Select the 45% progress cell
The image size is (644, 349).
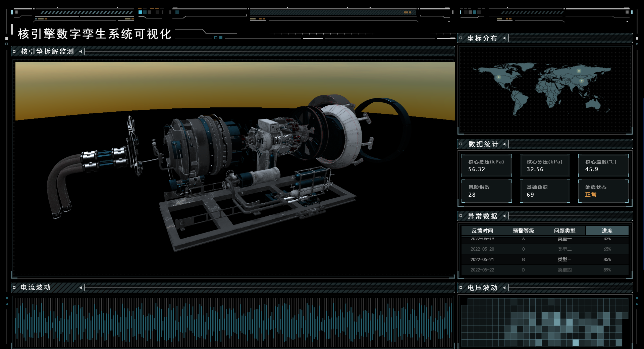point(607,260)
